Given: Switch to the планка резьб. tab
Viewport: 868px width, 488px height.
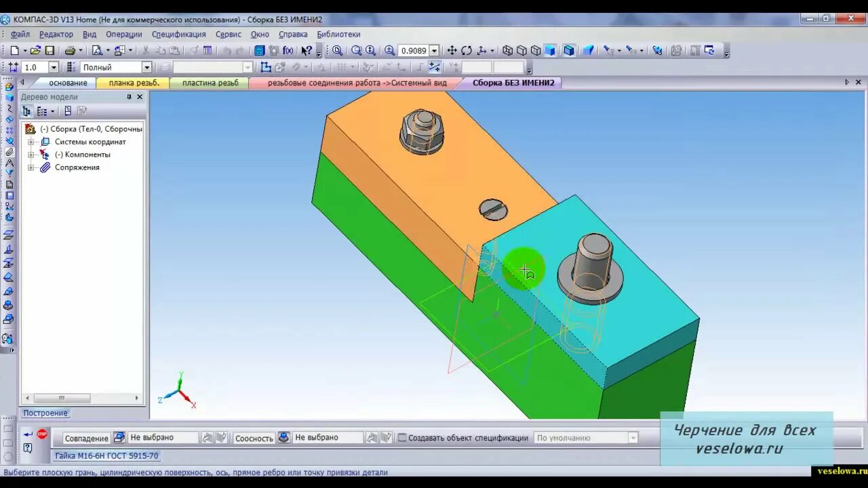Looking at the screenshot, I should [134, 83].
